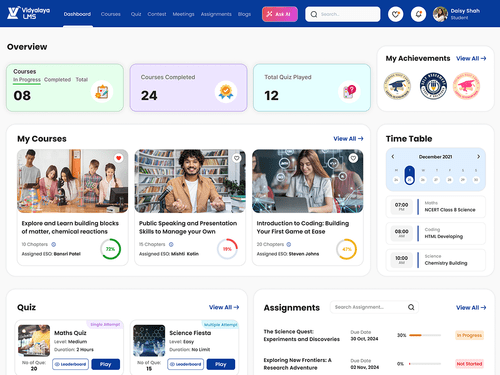Select the highlighted Tuesday date in calendar

410,175
